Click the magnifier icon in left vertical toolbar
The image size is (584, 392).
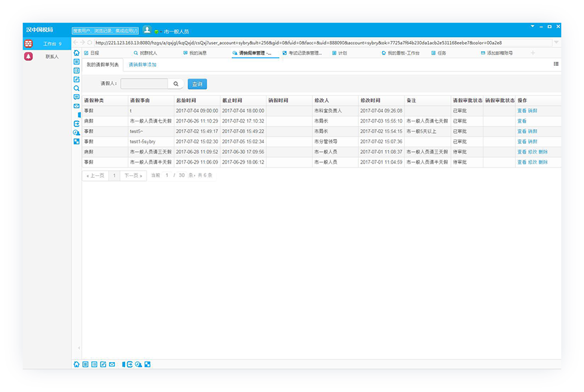point(77,88)
